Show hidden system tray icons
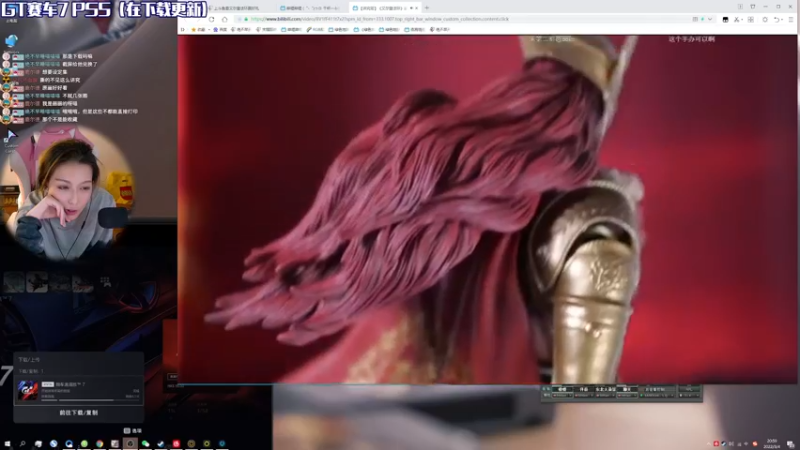Screen dimensions: 800x450 coord(709,443)
